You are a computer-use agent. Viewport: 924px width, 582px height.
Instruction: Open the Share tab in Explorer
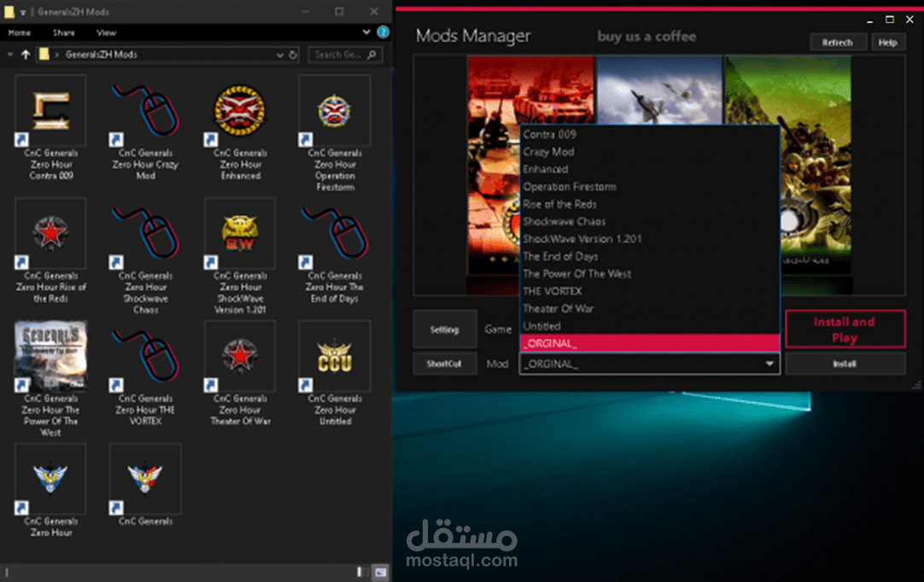tap(64, 33)
